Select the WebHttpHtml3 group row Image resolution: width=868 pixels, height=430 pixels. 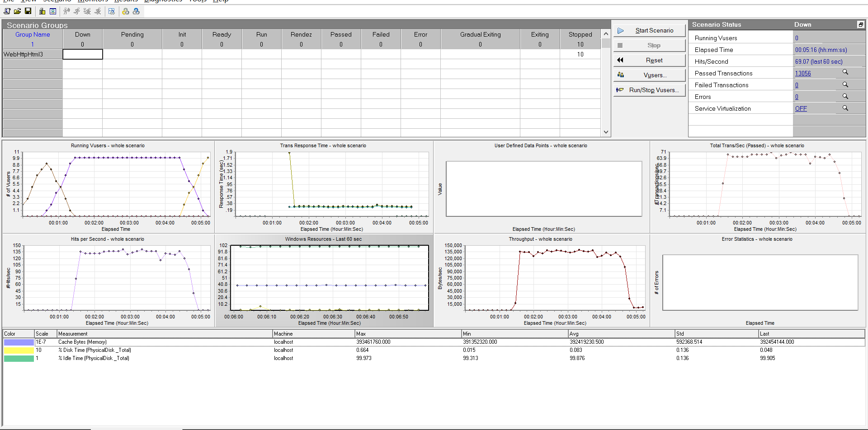coord(33,54)
